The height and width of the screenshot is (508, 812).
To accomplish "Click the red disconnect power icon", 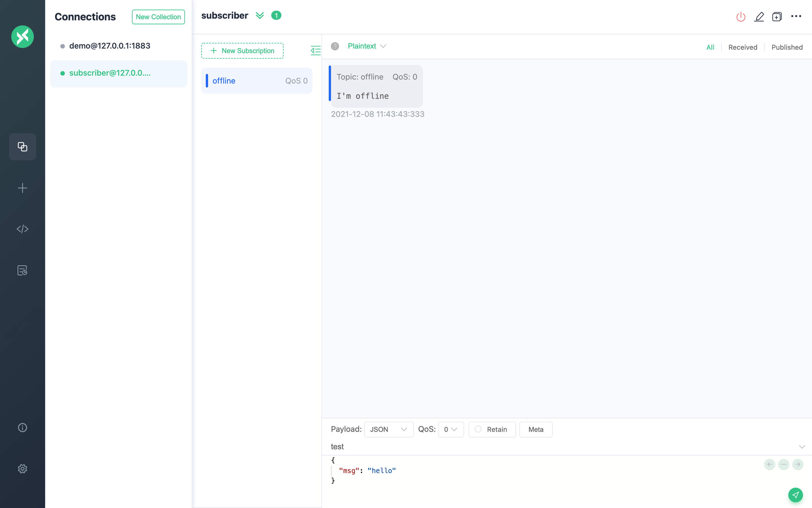I will [x=741, y=17].
